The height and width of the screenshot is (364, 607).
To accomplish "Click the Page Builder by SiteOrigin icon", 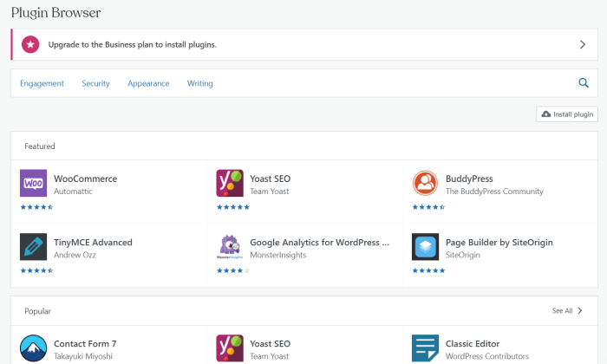I will point(425,247).
